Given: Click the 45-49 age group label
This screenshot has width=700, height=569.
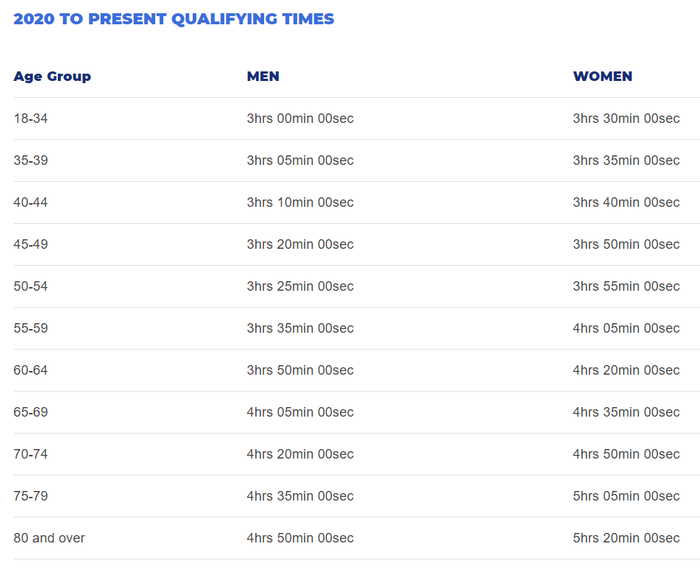Looking at the screenshot, I should coord(29,244).
